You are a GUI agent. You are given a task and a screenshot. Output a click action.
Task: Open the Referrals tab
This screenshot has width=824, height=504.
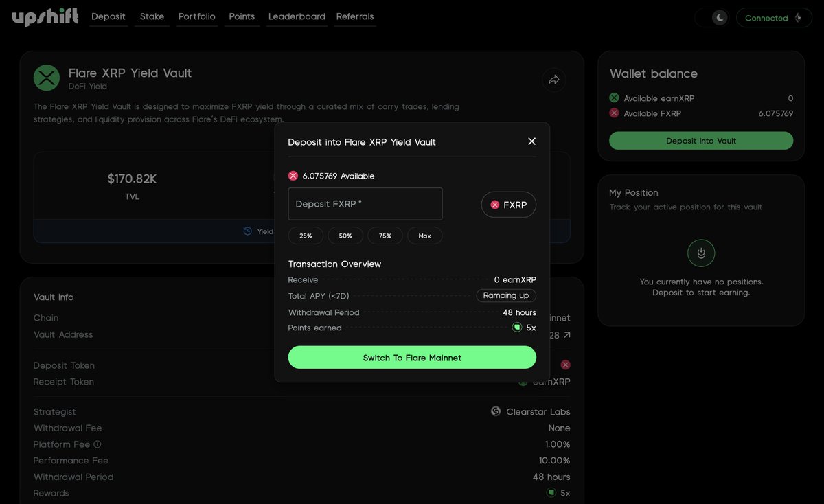[355, 16]
